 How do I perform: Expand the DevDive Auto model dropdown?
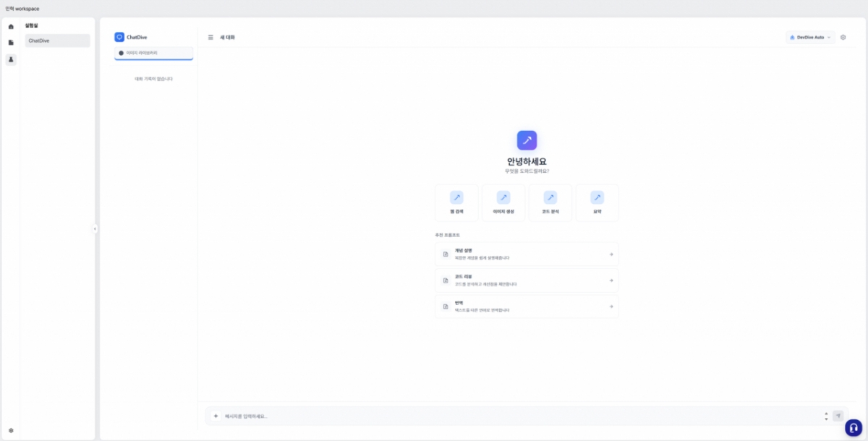tap(810, 37)
